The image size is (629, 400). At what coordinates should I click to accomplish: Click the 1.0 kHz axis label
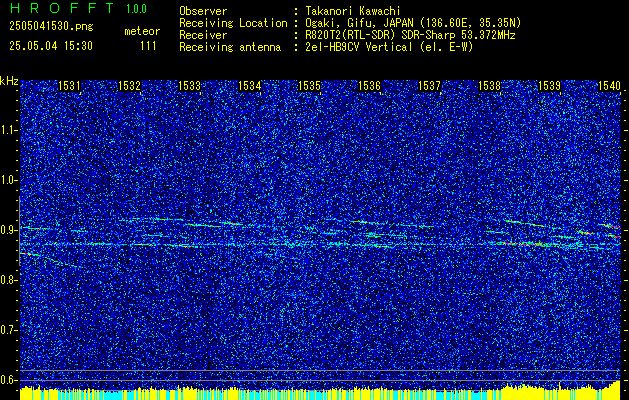click(8, 180)
